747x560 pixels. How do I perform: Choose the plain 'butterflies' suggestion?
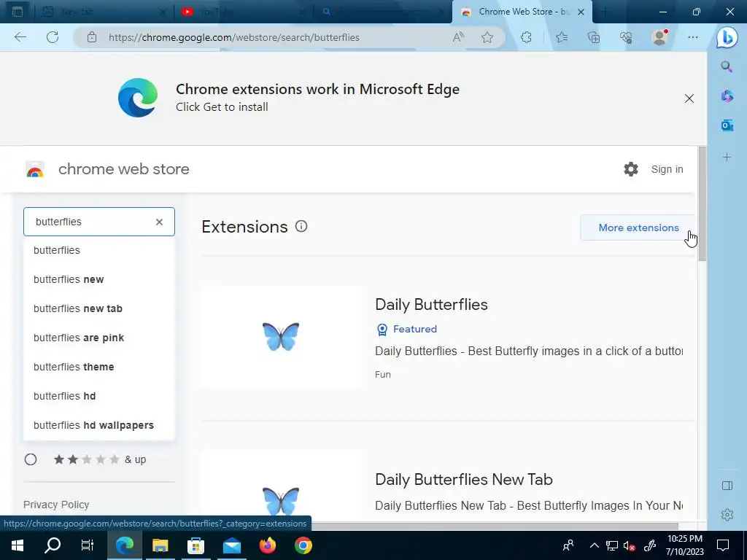[99, 251]
